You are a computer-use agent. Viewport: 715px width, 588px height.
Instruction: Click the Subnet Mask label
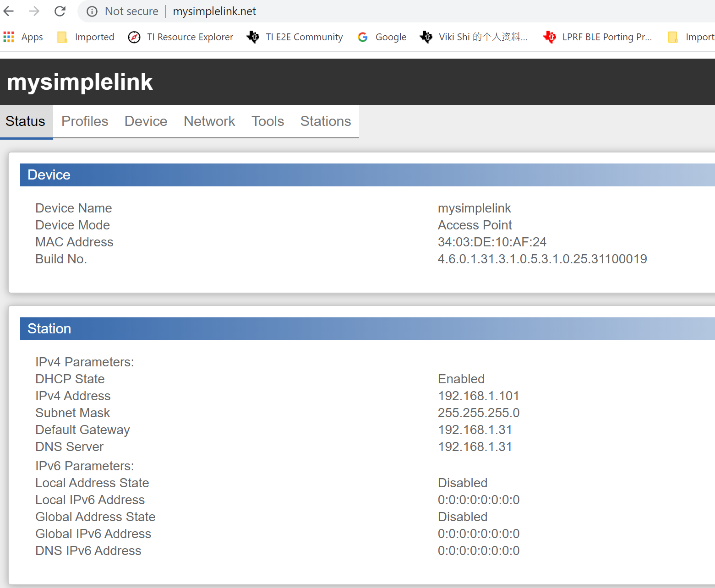72,413
